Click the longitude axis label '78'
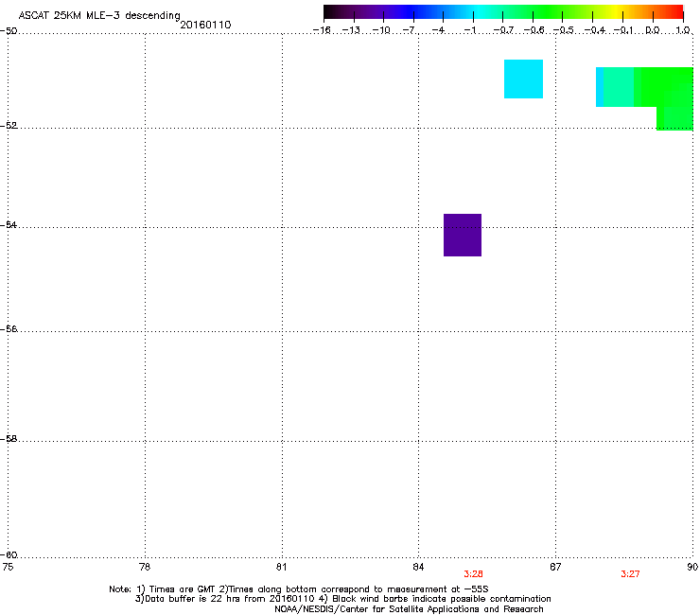Screen dimensions: 700x615 click(145, 567)
